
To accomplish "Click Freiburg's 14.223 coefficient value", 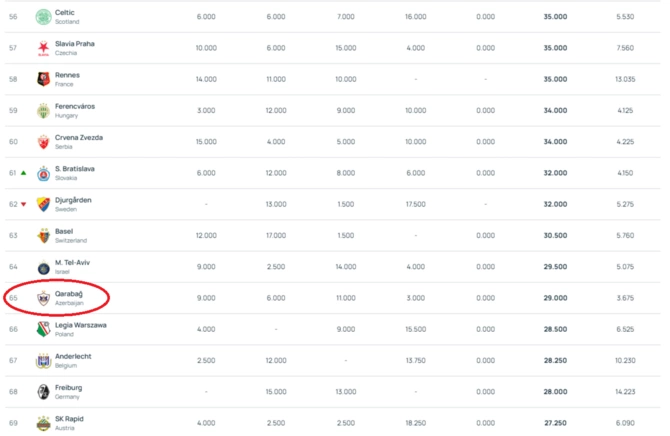I will pos(625,392).
